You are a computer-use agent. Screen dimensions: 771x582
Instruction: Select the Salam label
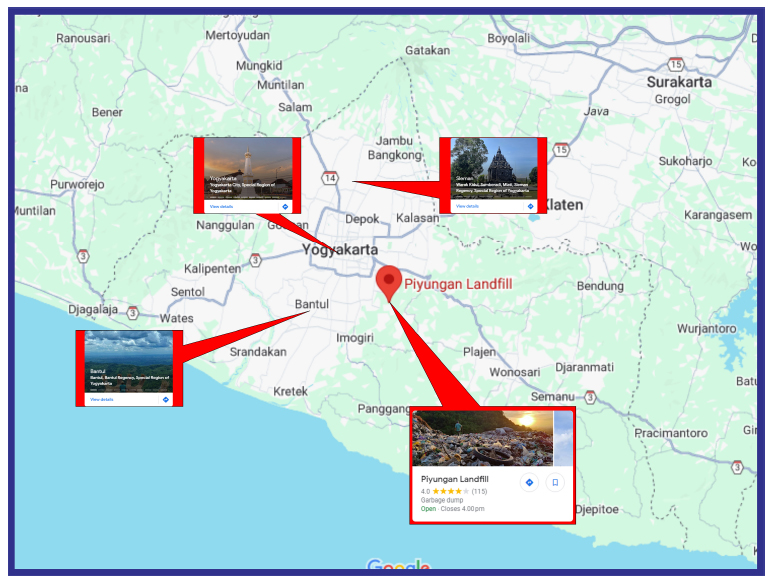point(295,107)
